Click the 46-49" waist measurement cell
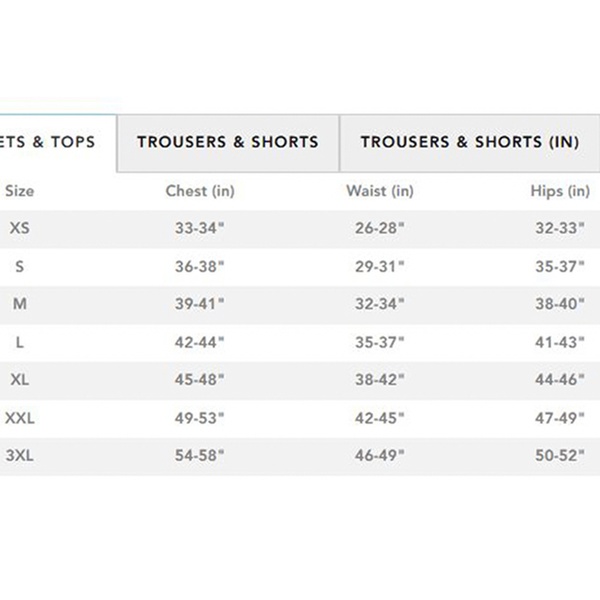The width and height of the screenshot is (600, 600). 380,455
